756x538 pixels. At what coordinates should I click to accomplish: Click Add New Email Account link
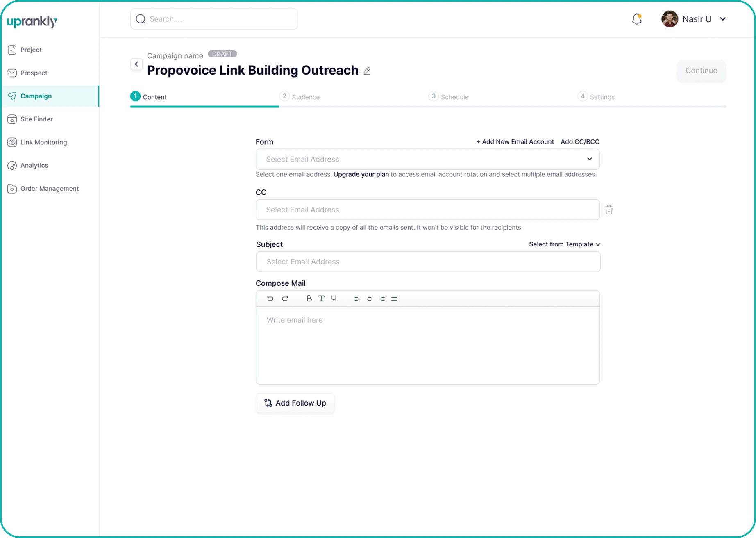pos(515,142)
